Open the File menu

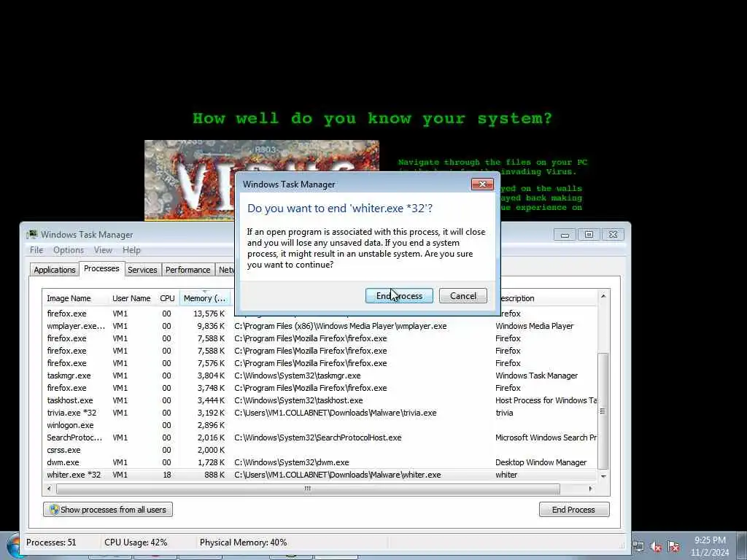click(x=36, y=250)
